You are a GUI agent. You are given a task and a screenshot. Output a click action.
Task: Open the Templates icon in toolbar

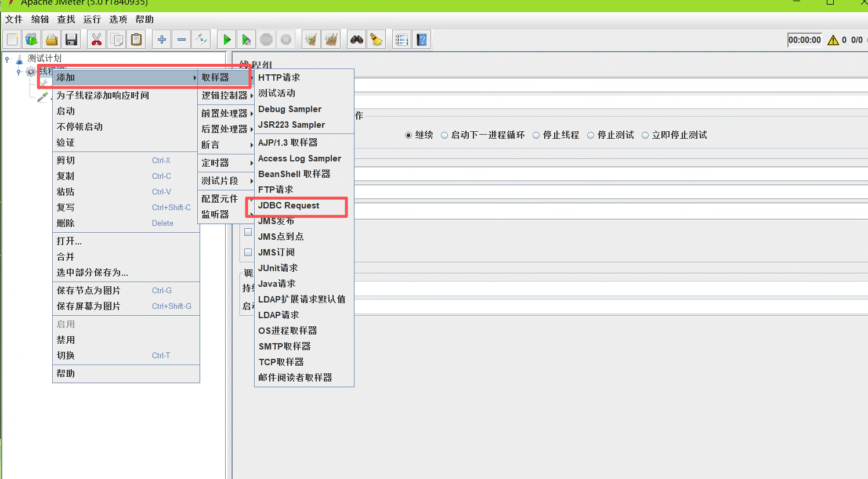[x=31, y=39]
